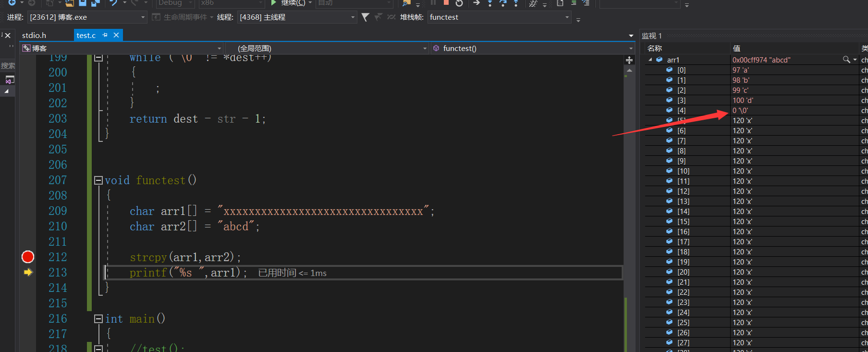Screen dimensions: 868x352
Task: Open the active files list dropdown arrow
Action: [631, 36]
